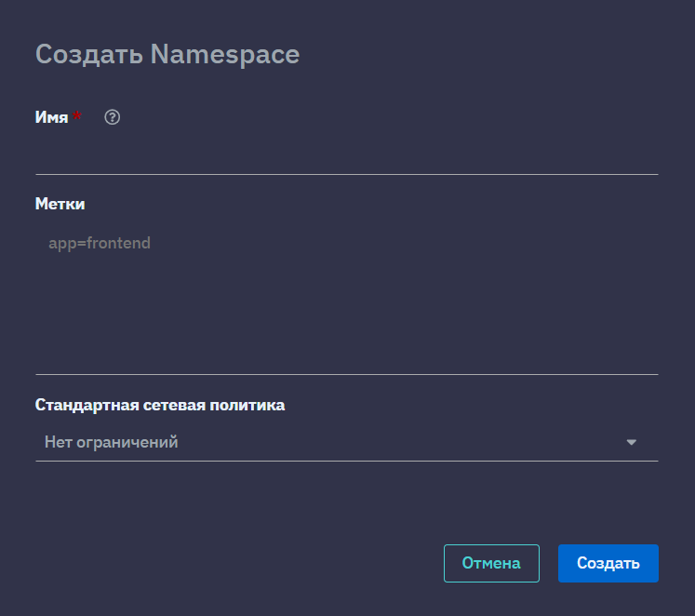
Task: Click the dropdown arrow for network policy
Action: pyautogui.click(x=631, y=442)
